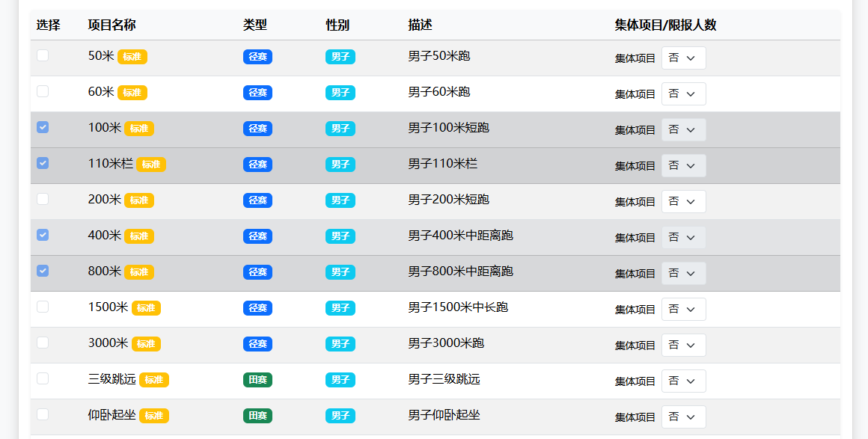Click the 男子 tag in the 仰卧起坐 row
The height and width of the screenshot is (439, 868).
pos(340,416)
